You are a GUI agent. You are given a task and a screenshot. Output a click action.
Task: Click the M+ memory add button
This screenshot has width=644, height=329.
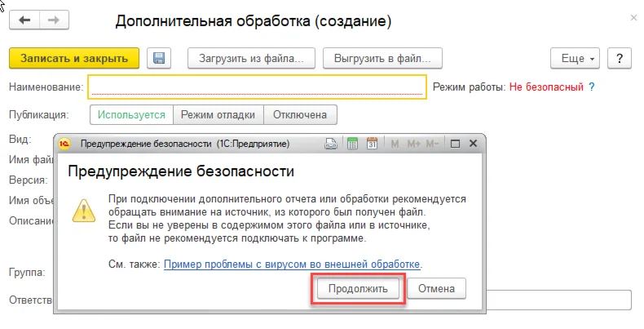click(413, 144)
